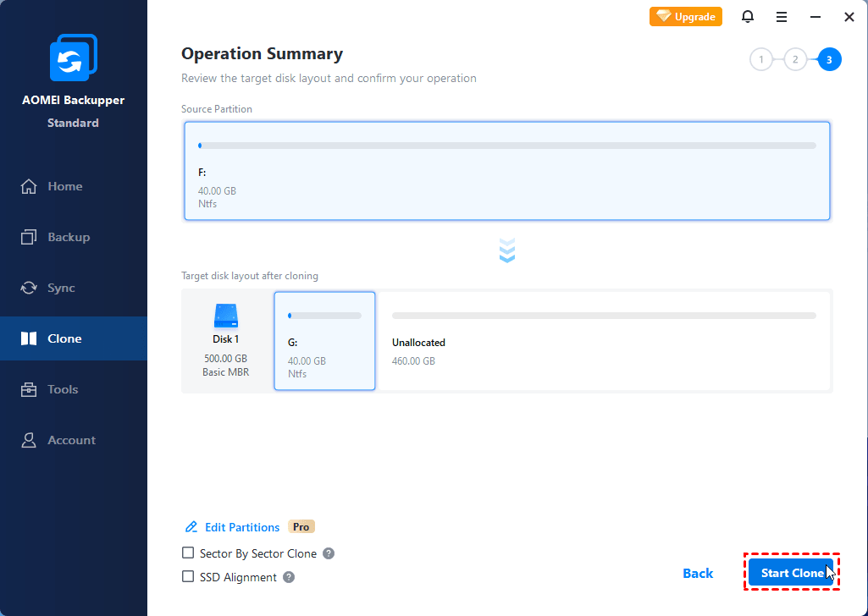
Task: Click the double chevron arrow between layouts
Action: (507, 250)
